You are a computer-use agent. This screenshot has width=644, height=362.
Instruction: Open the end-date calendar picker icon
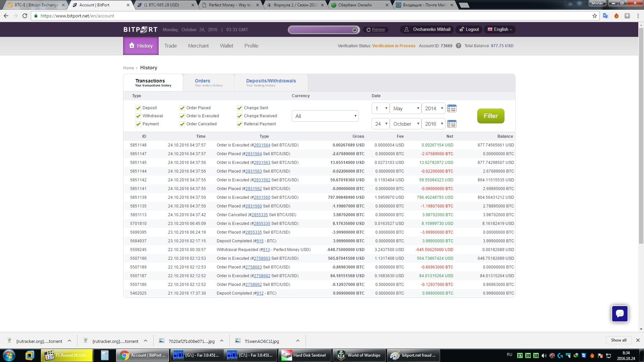pyautogui.click(x=452, y=124)
